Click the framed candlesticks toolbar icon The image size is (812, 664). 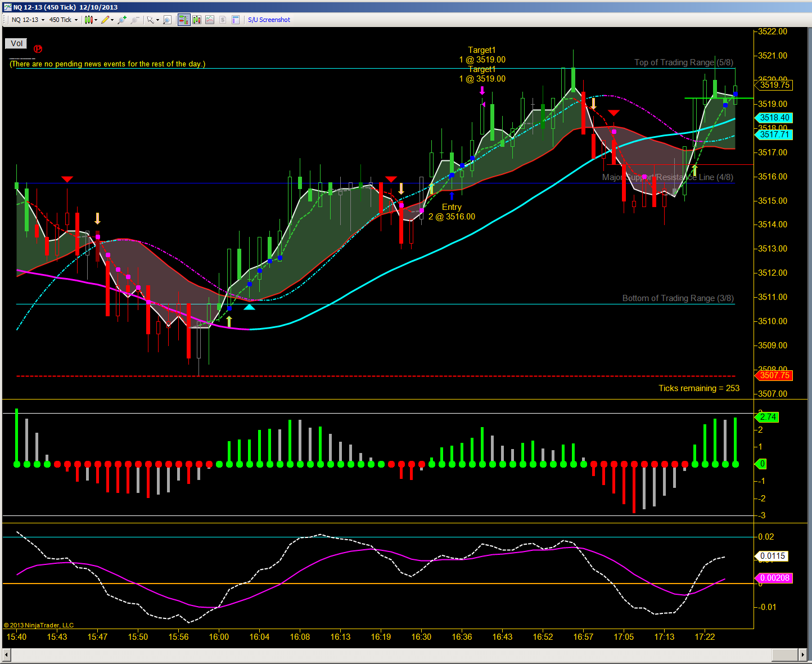coord(197,20)
